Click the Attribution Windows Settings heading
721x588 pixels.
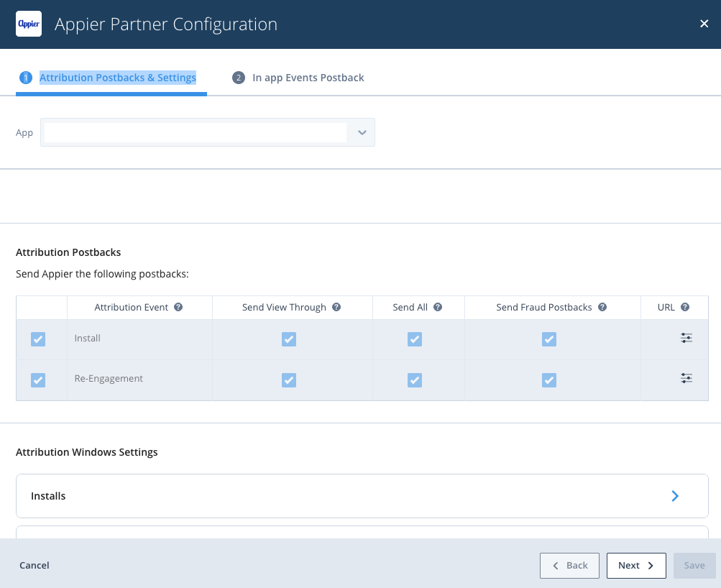87,452
